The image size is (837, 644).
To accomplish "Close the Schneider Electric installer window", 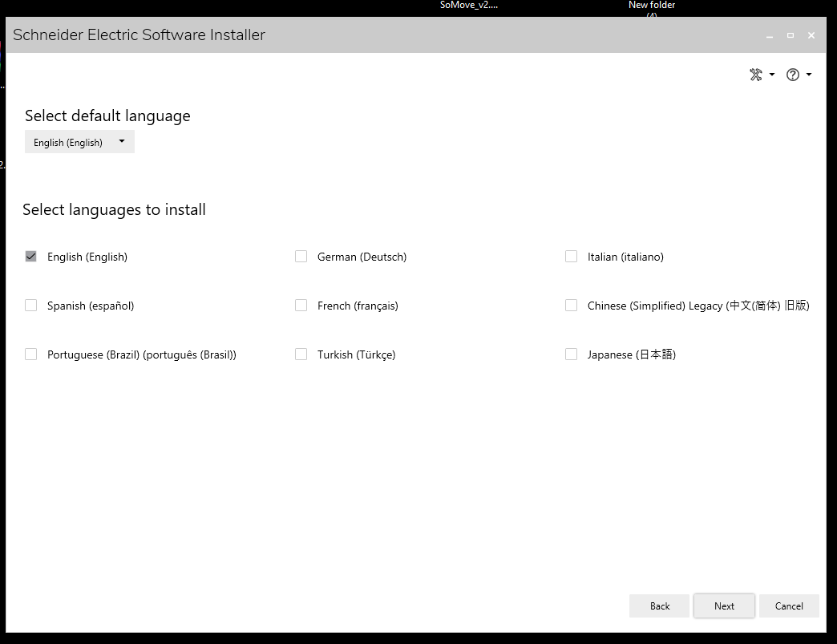I will (811, 35).
